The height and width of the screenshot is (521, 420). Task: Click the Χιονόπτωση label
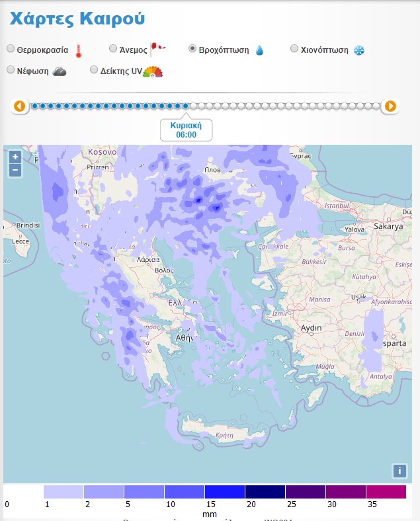[x=325, y=50]
